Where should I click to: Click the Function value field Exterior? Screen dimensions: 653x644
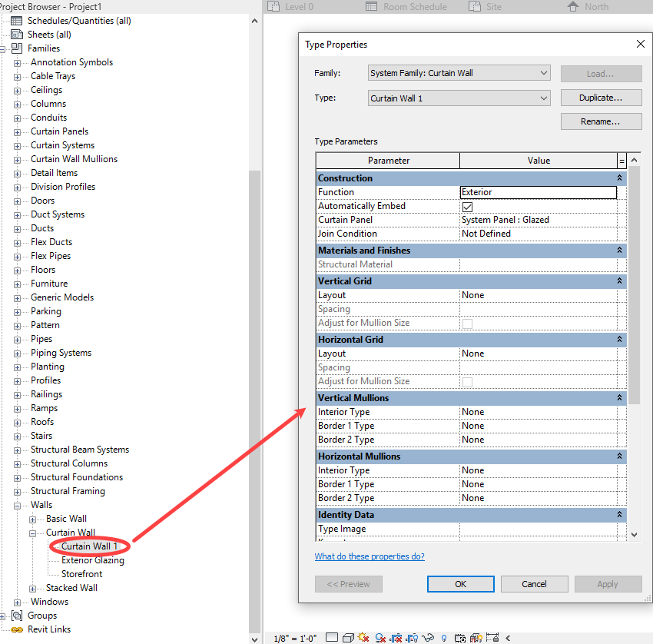(539, 192)
